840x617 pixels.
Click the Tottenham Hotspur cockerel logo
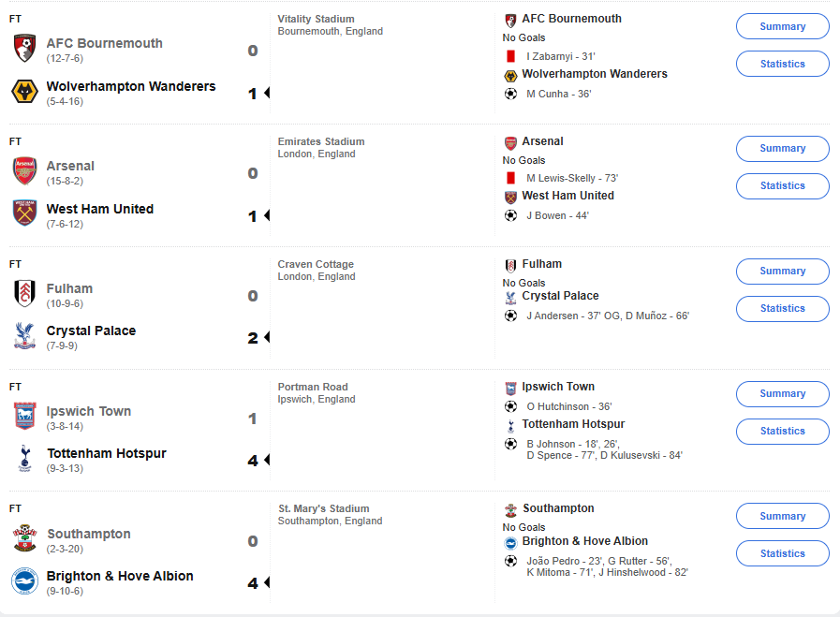click(24, 459)
